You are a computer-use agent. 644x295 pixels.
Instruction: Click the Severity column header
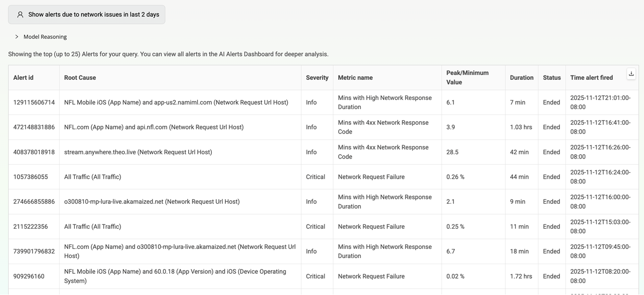click(317, 78)
